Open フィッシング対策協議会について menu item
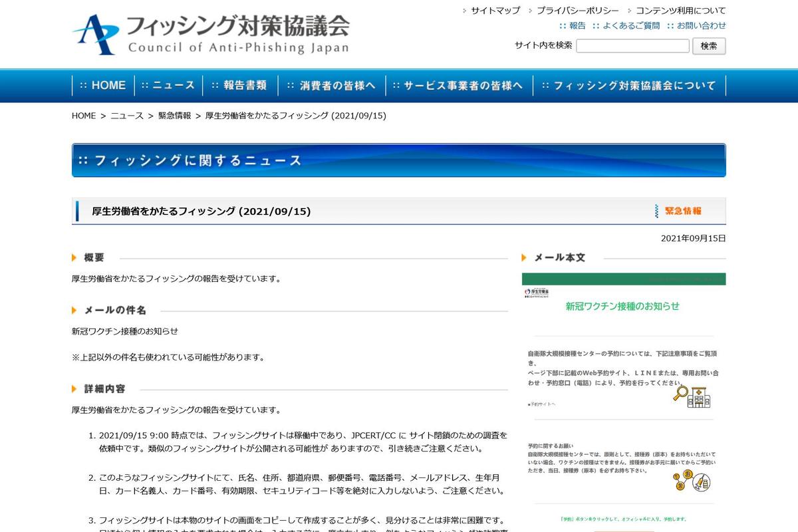Viewport: 798px width, 532px height. pos(629,85)
